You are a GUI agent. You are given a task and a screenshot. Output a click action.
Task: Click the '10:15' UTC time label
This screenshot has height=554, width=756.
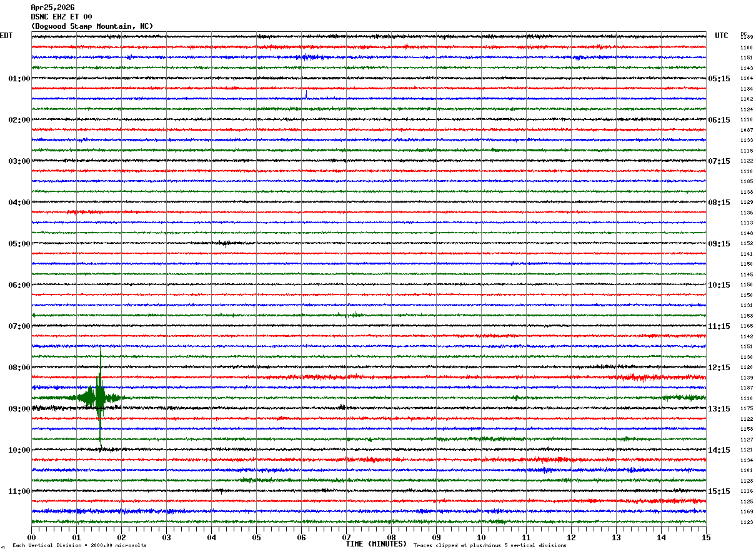click(719, 285)
